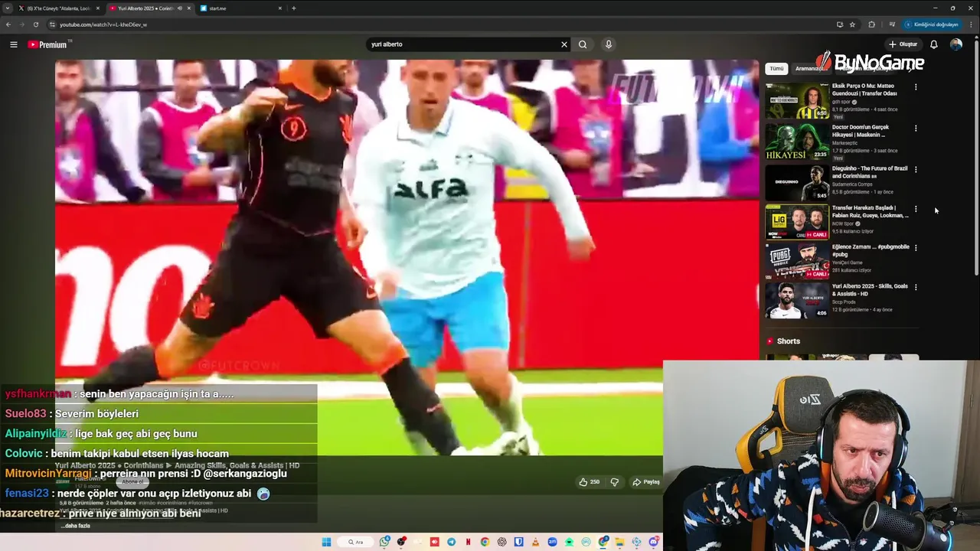Open File Explorer from the taskbar
The width and height of the screenshot is (980, 551).
(x=619, y=542)
